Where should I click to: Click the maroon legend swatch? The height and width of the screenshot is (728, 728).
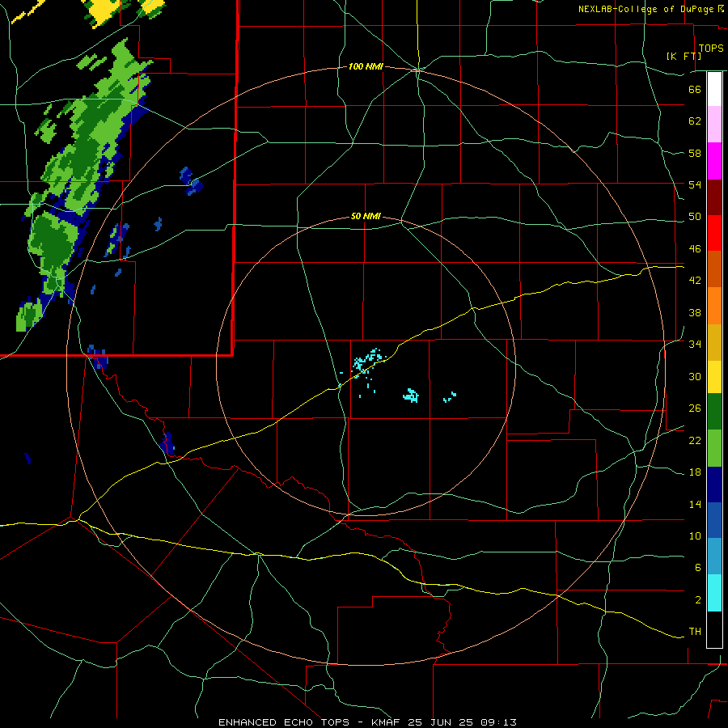[714, 197]
